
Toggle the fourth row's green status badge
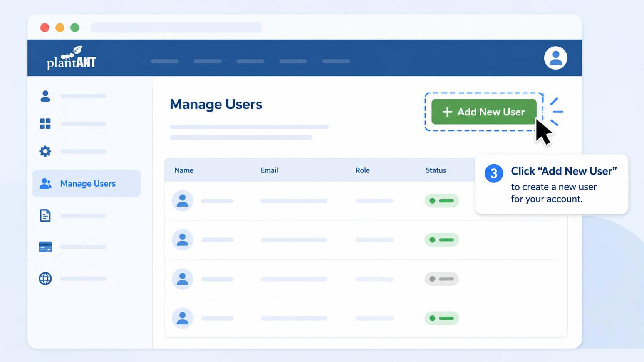[x=442, y=318]
